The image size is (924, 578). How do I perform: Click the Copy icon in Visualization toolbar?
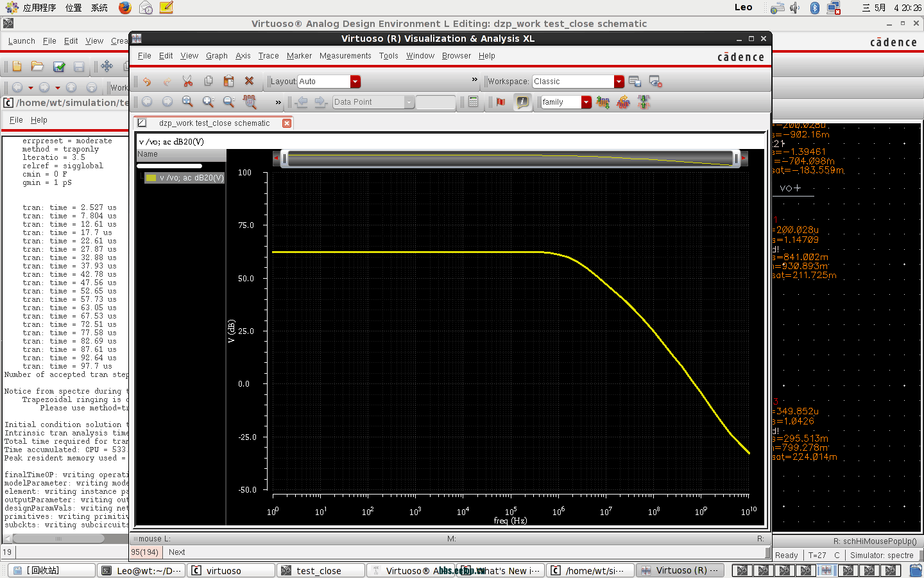tap(208, 82)
